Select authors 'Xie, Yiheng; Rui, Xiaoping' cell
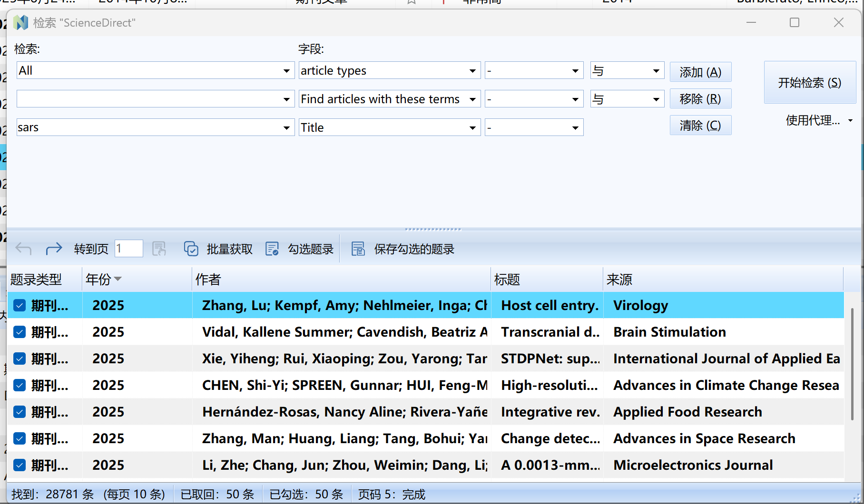864x504 pixels. (341, 359)
